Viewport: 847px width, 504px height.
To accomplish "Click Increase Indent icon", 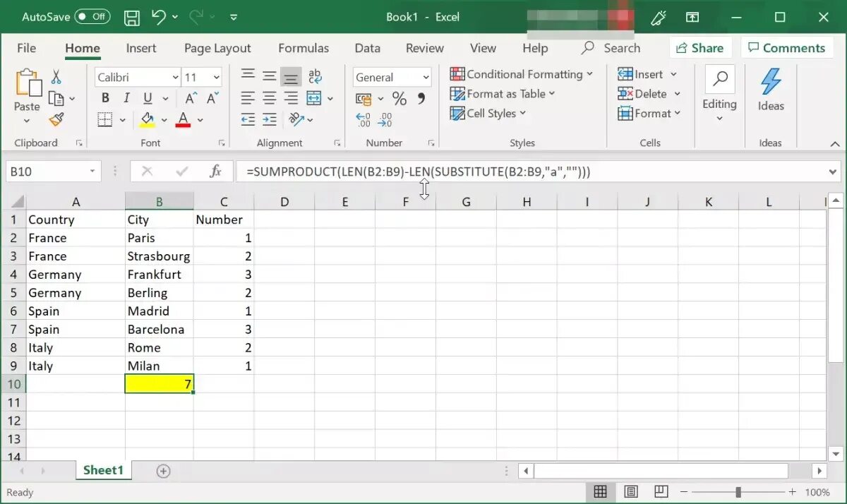I will (269, 119).
